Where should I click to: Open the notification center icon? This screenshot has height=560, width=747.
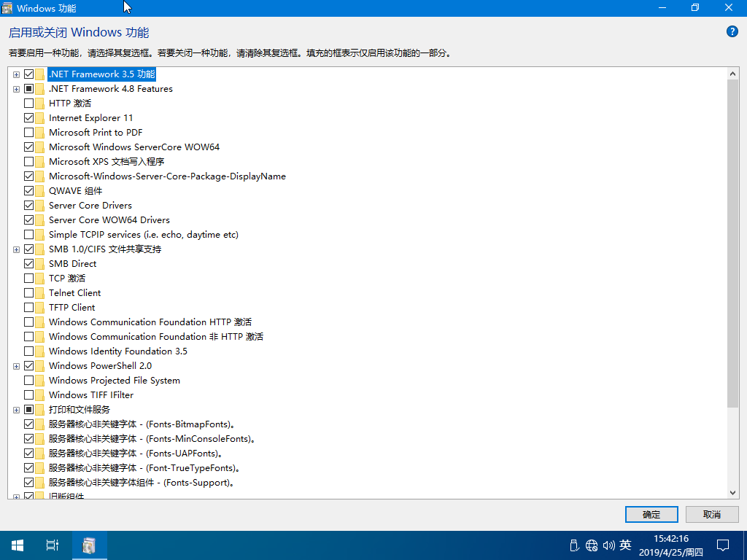coord(723,545)
